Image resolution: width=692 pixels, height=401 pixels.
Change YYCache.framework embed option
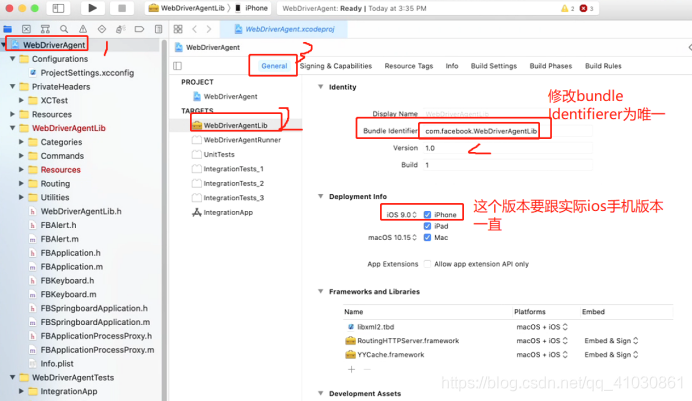611,355
